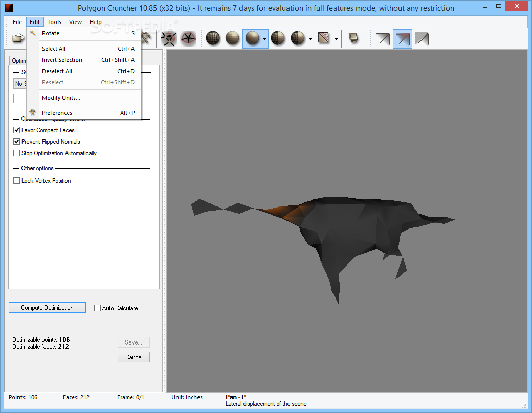Image resolution: width=532 pixels, height=413 pixels.
Task: Open the View menu
Action: pyautogui.click(x=75, y=21)
